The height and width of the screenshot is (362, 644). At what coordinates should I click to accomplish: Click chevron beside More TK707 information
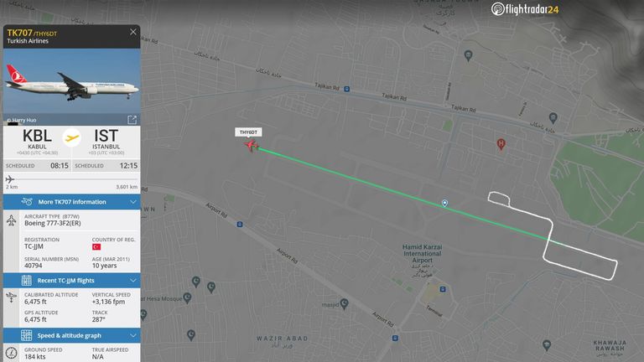click(133, 202)
